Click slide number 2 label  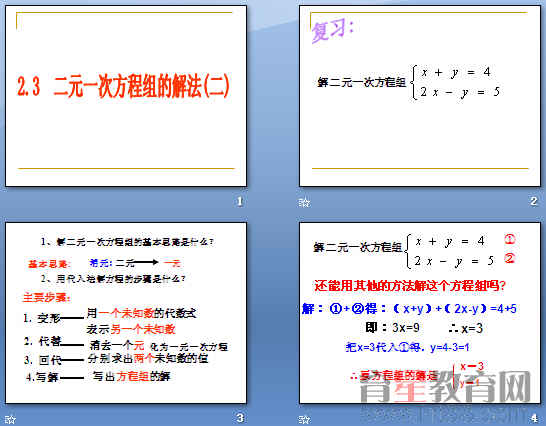[534, 201]
